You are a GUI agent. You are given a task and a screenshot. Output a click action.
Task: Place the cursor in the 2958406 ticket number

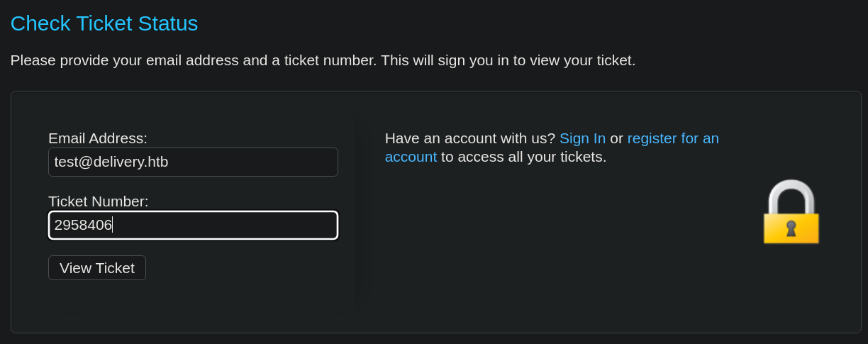pos(83,225)
